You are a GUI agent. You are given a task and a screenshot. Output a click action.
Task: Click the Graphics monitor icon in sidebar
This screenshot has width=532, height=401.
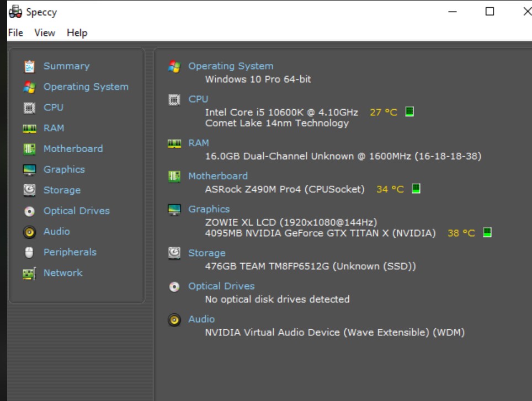pos(29,170)
